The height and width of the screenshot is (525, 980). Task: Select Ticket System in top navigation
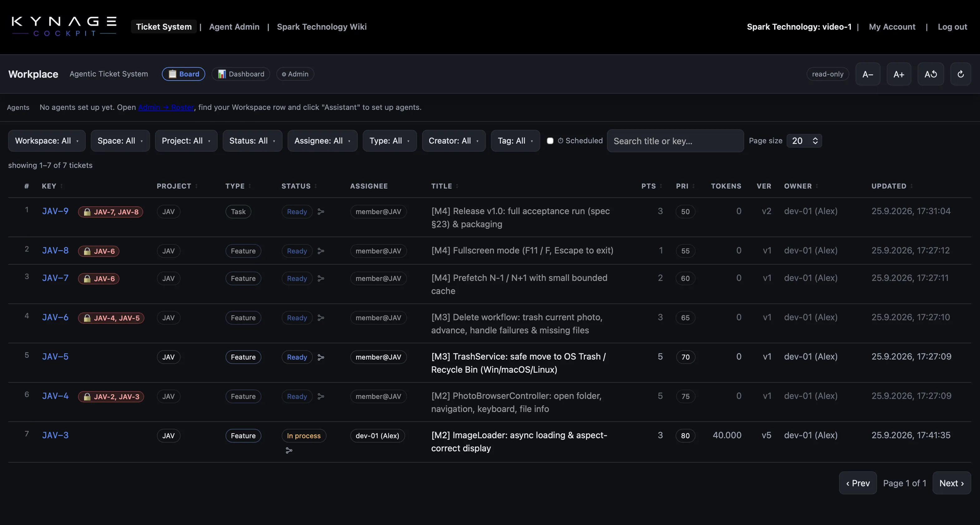(163, 27)
